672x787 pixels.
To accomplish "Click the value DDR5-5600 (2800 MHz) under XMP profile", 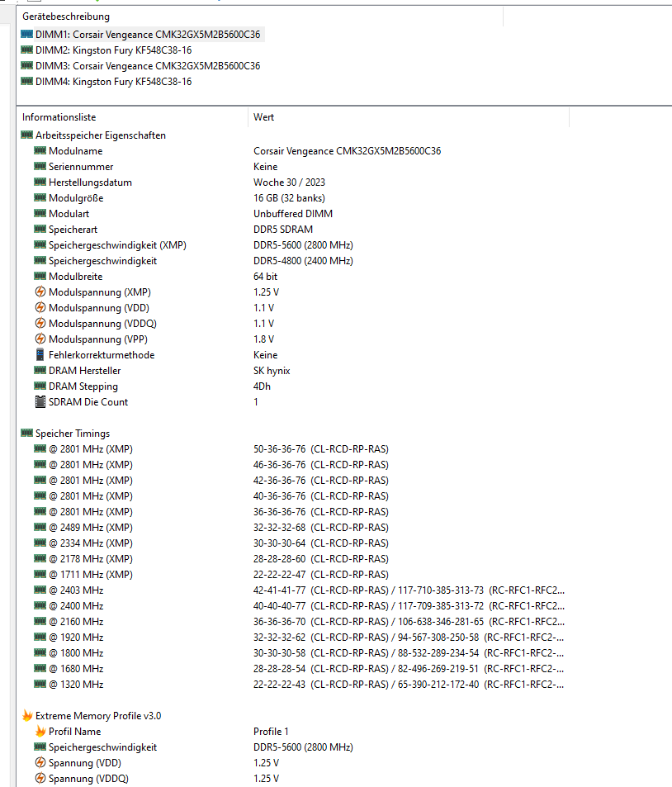I will [303, 747].
